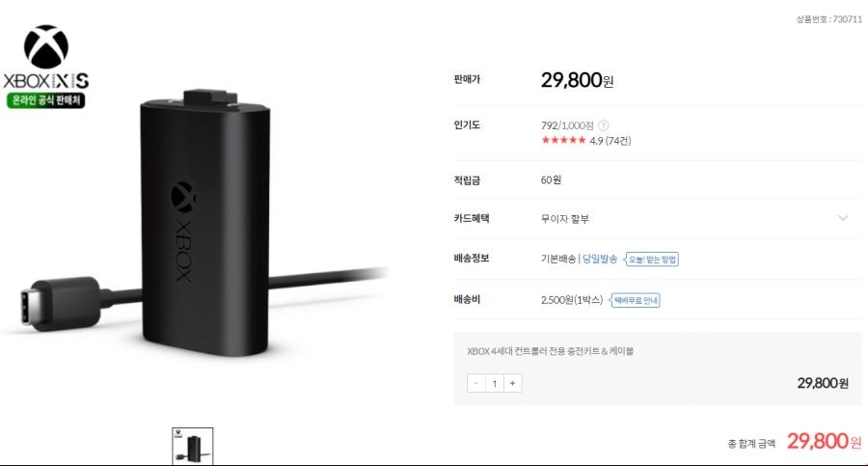Click the Xbox Series X|S wordmark

(46, 81)
